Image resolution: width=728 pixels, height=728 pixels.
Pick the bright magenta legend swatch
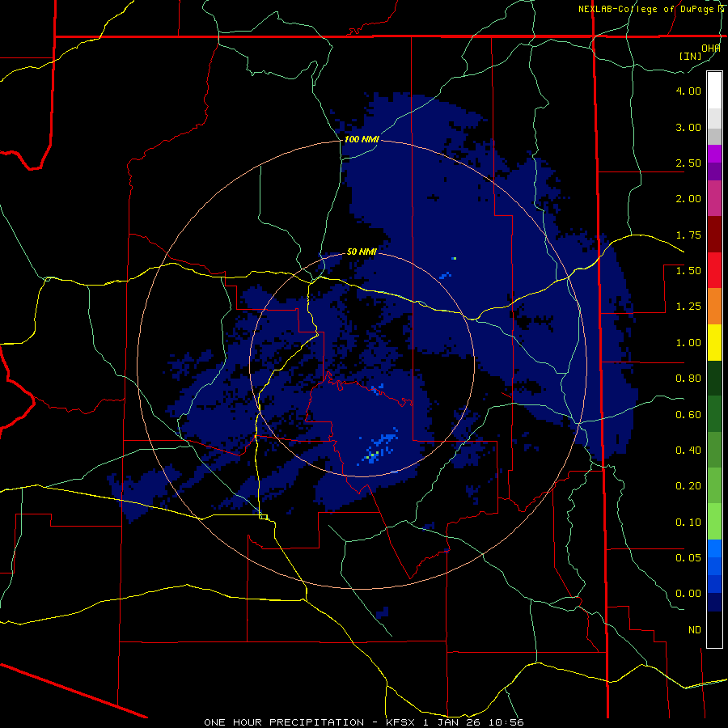(x=714, y=154)
